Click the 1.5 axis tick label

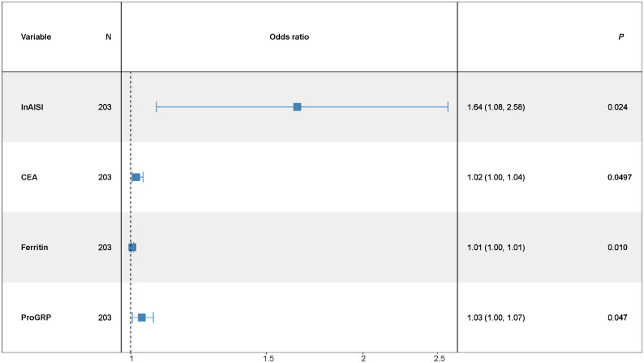pos(268,358)
